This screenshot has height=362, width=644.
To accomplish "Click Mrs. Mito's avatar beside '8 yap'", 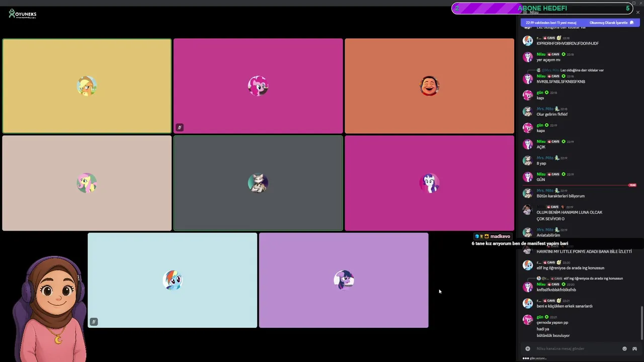I will [528, 160].
